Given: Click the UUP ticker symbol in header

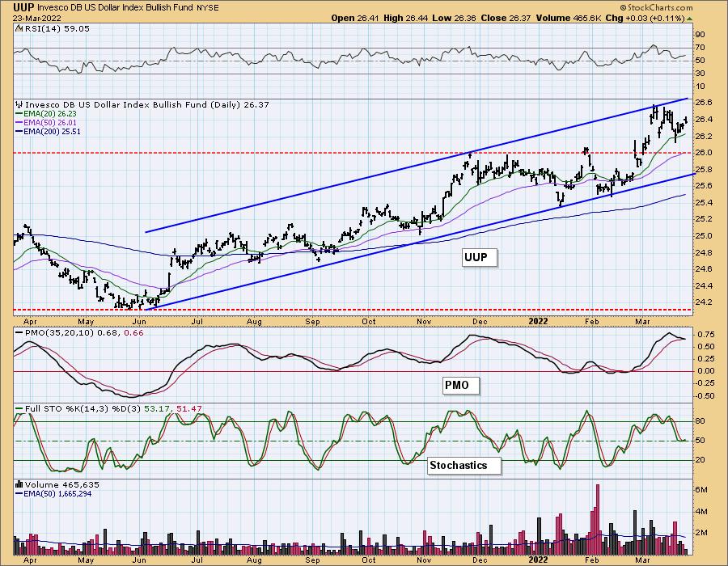Looking at the screenshot, I should 23,7.
